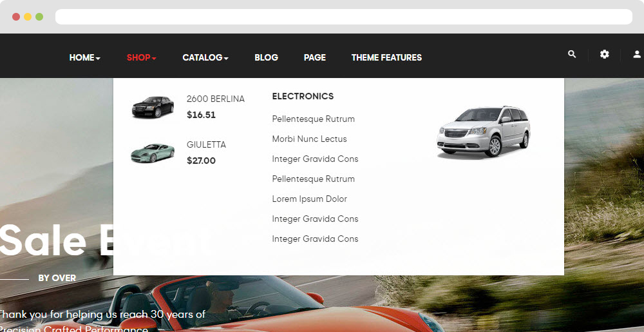Open the search magnifier icon
The height and width of the screenshot is (332, 644).
click(x=572, y=54)
